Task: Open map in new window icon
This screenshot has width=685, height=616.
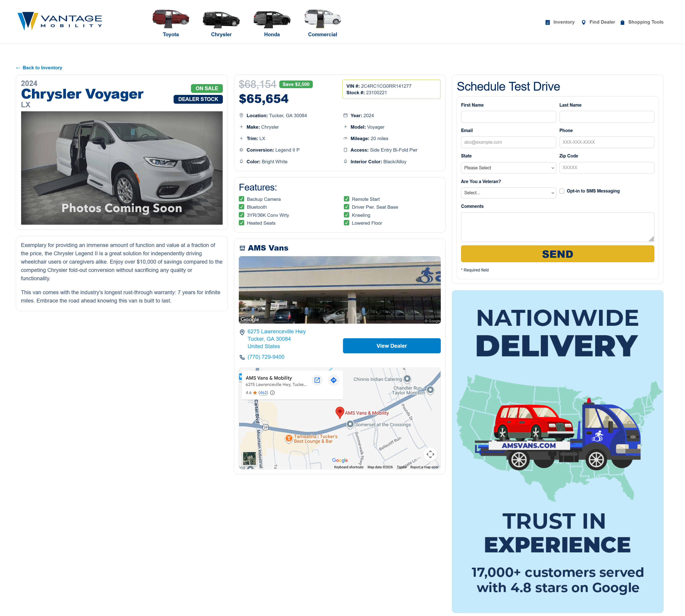Action: click(317, 380)
